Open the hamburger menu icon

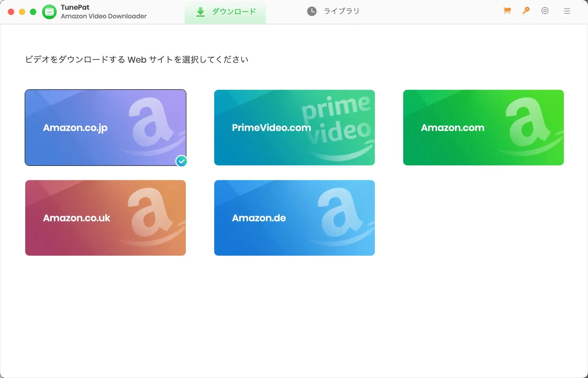pyautogui.click(x=567, y=11)
